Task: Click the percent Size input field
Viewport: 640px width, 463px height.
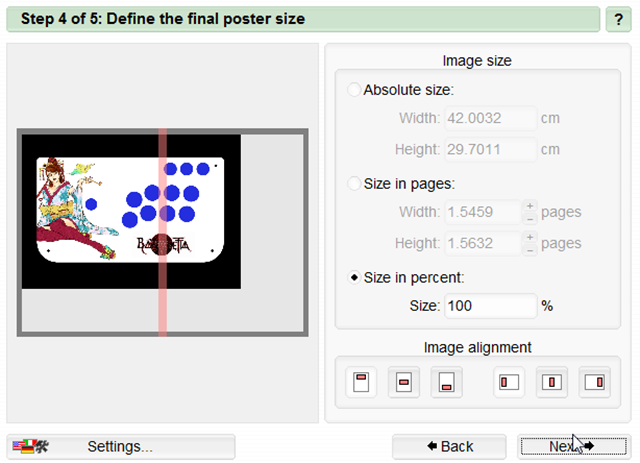Action: pyautogui.click(x=491, y=306)
